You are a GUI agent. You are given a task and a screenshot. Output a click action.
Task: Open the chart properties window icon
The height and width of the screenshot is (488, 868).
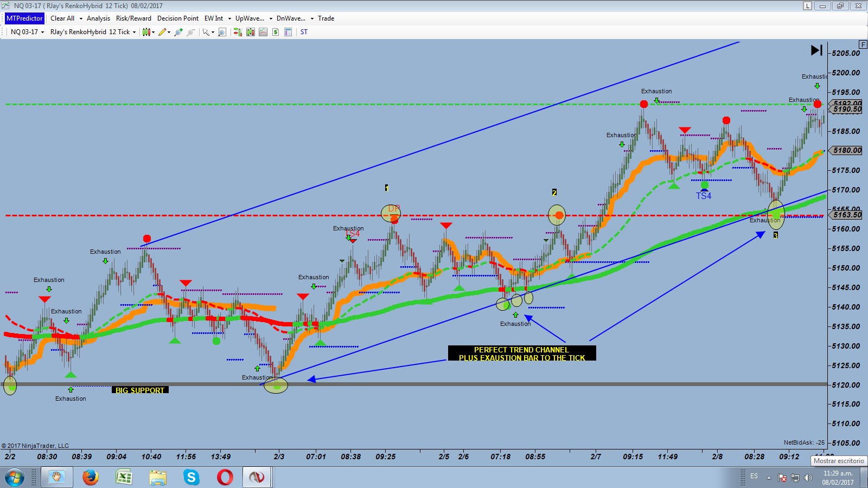[288, 32]
